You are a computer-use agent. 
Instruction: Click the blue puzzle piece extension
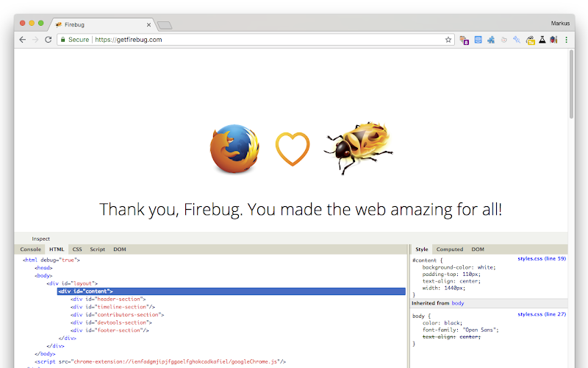(x=491, y=40)
